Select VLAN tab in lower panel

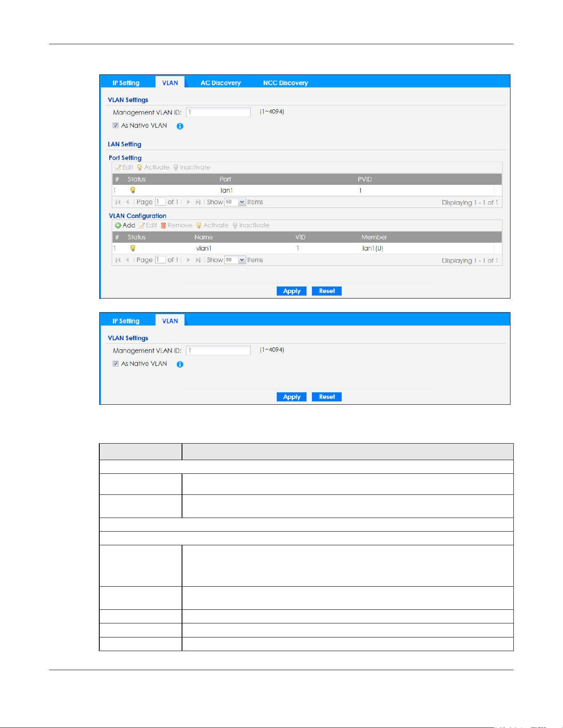point(170,321)
